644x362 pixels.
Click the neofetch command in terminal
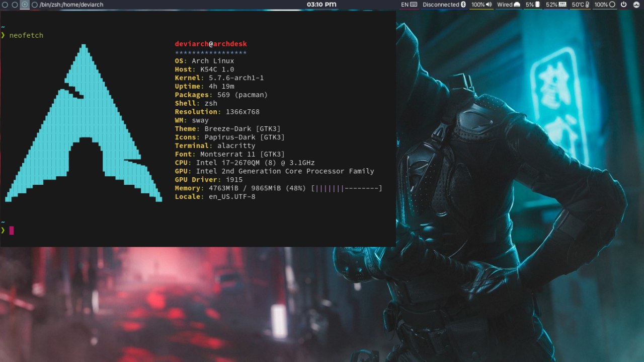click(x=26, y=35)
